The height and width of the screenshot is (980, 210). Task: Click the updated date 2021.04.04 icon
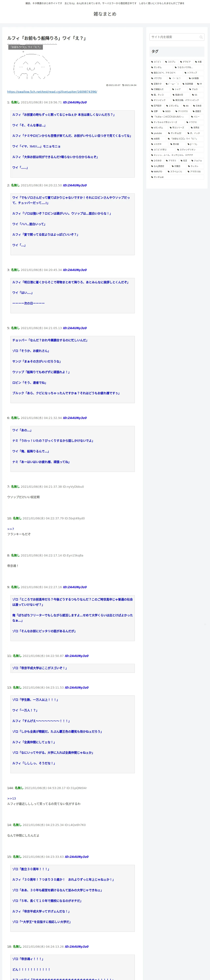tap(123, 85)
